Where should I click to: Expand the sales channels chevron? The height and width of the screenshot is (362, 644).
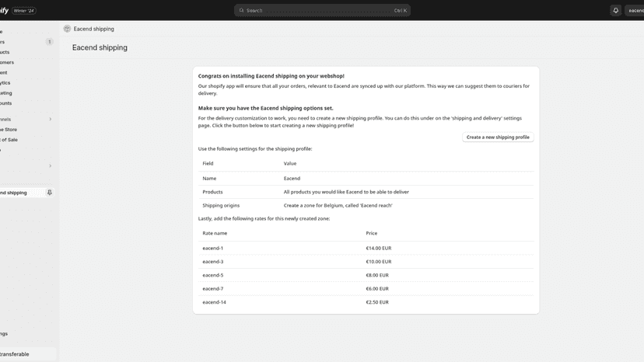coord(50,120)
